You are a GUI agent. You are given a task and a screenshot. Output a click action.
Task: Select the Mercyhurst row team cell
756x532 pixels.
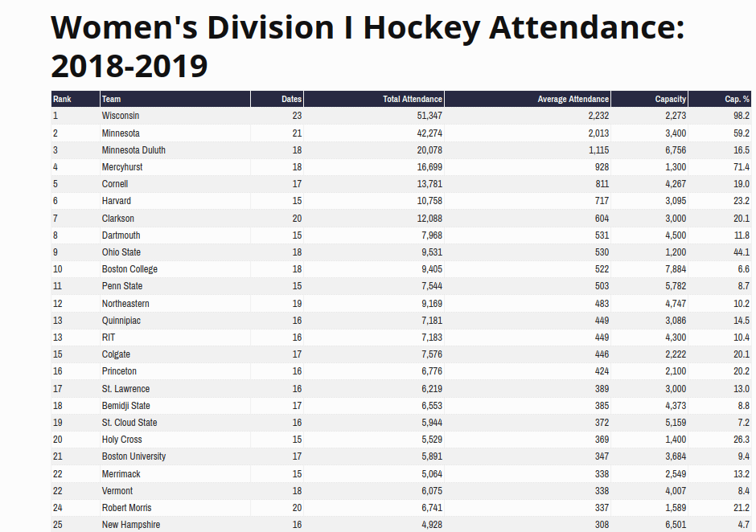[x=123, y=167]
